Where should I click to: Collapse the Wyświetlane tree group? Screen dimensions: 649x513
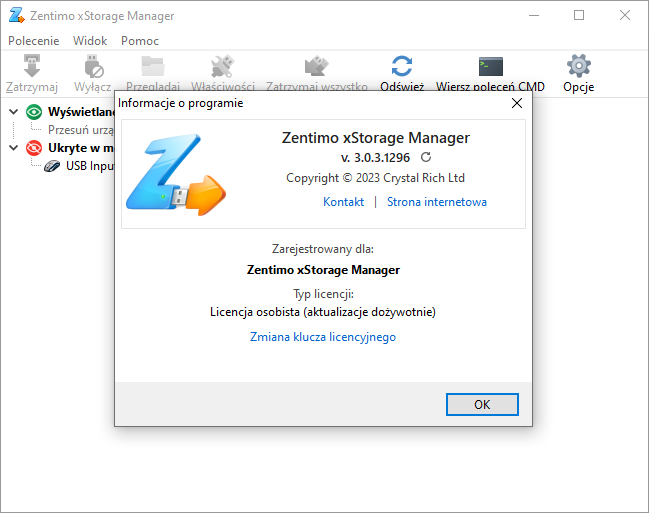pyautogui.click(x=14, y=112)
